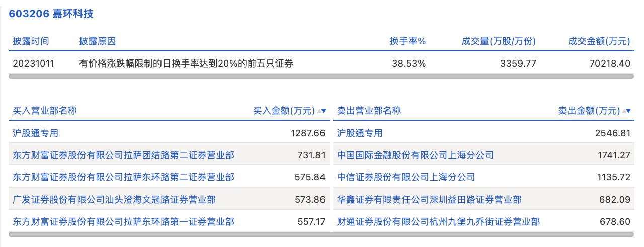Viewport: 644px width, 247px height.
Task: Click the 买入营业部名称 column header
Action: pyautogui.click(x=45, y=111)
